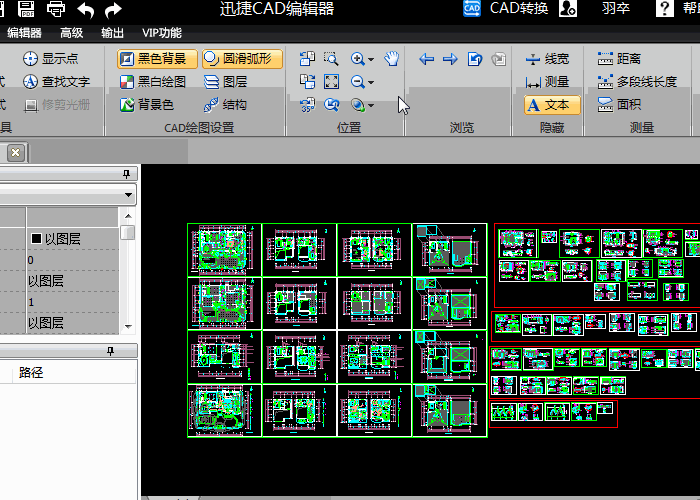Toggle the 圆滑弧形 smooth arc option

point(242,59)
